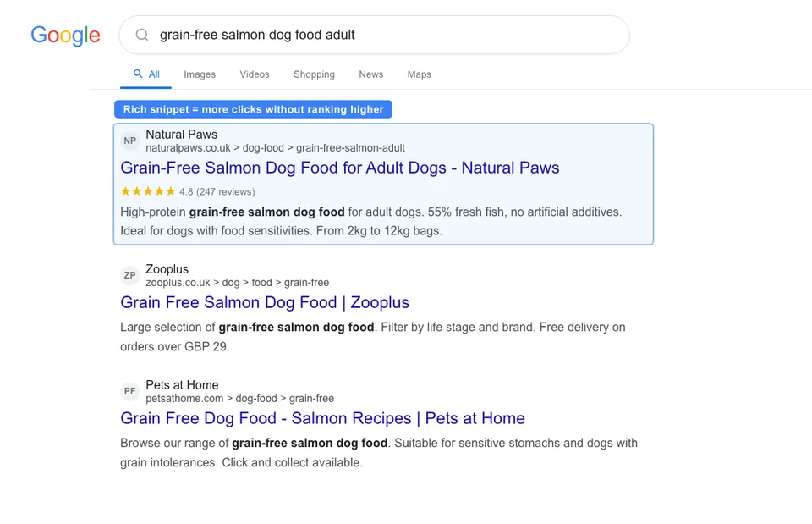
Task: Click the highlighted Natural Paws snippet card
Action: [x=383, y=184]
